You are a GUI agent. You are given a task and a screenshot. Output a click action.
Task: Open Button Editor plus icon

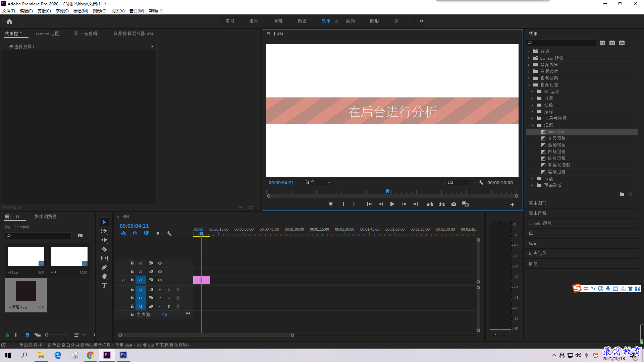(512, 204)
